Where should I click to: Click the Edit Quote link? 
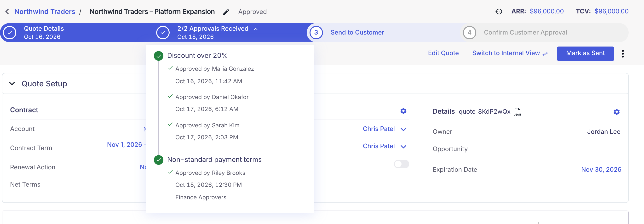pos(443,53)
